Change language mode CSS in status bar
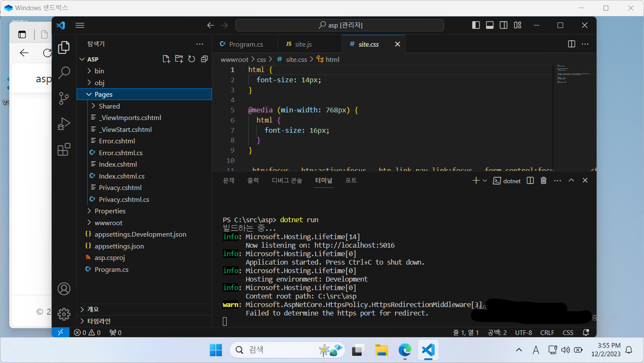This screenshot has height=363, width=644. click(568, 332)
